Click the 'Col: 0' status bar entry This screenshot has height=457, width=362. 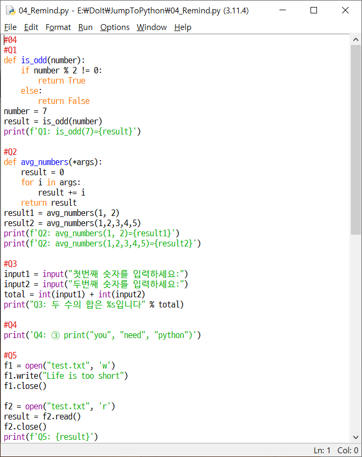[x=348, y=450]
